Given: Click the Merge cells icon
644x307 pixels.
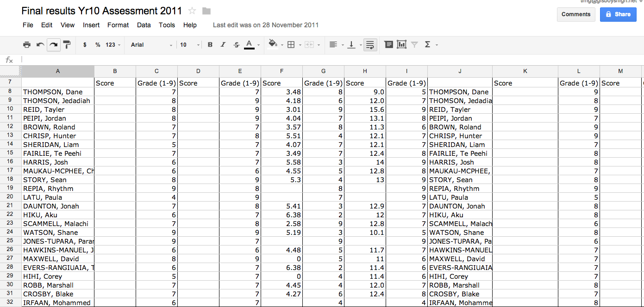Looking at the screenshot, I should pyautogui.click(x=308, y=45).
